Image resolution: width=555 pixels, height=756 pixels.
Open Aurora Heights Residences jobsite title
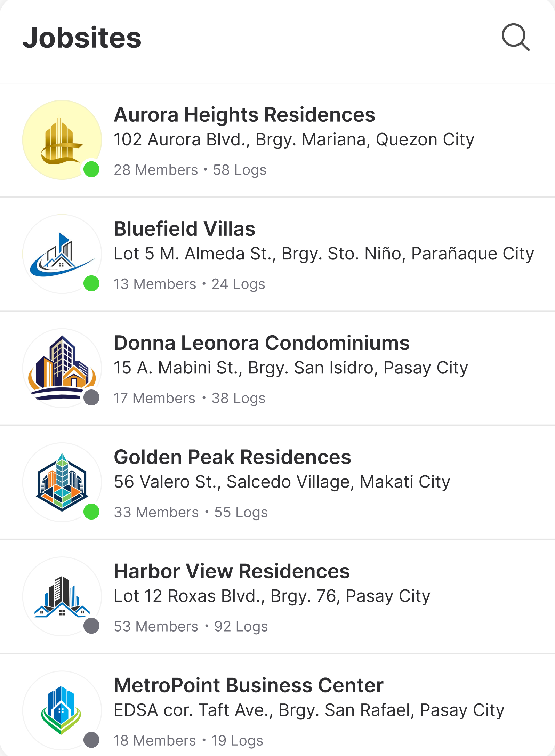click(244, 115)
